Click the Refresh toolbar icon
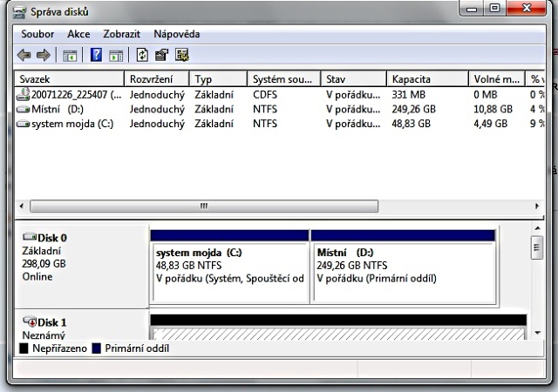 [142, 55]
